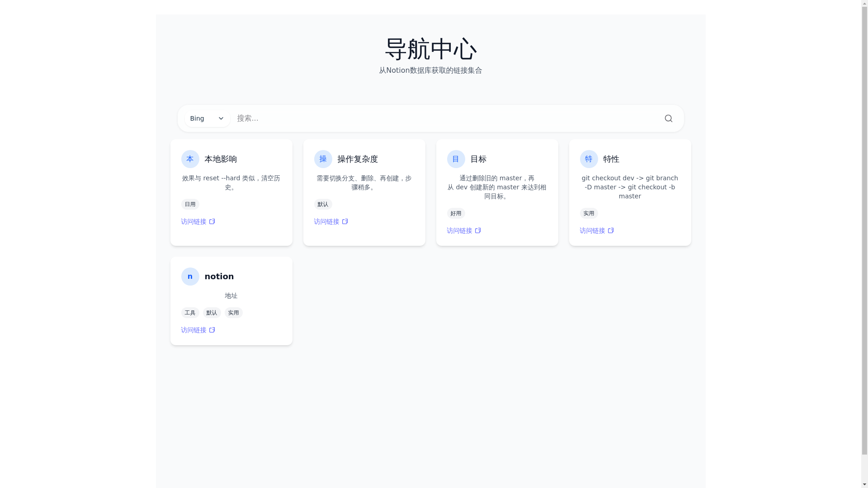Select the 好用 tag on 目标 card
This screenshot has width=868, height=488.
456,213
